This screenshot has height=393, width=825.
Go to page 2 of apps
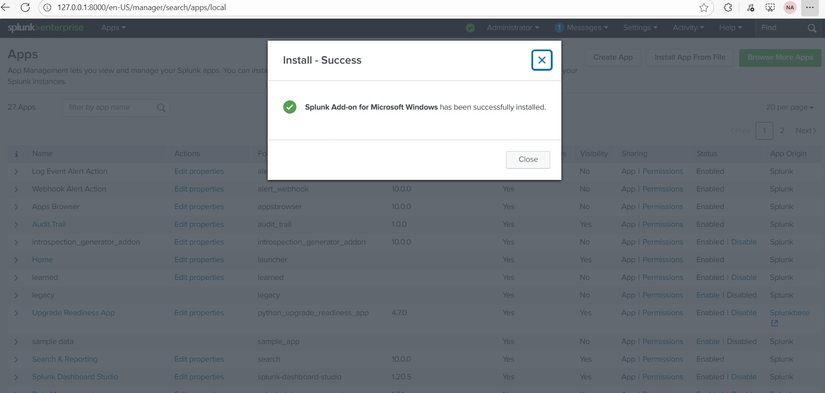(782, 130)
